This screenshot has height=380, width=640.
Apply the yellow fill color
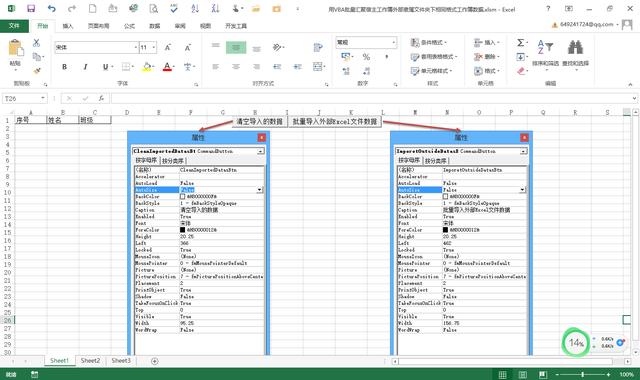pyautogui.click(x=147, y=67)
